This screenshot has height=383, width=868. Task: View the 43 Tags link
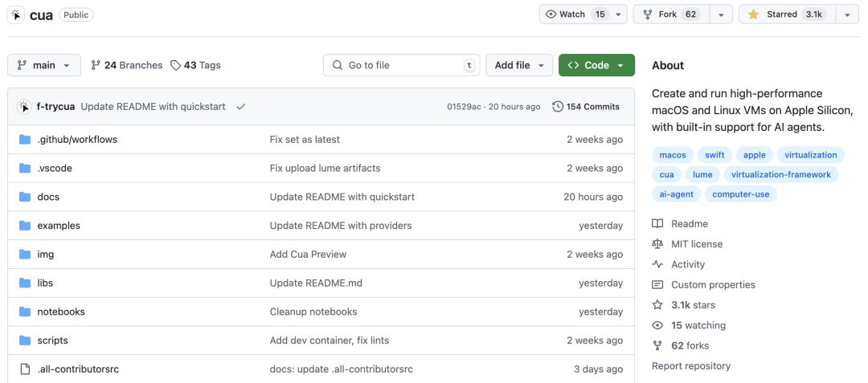[195, 65]
